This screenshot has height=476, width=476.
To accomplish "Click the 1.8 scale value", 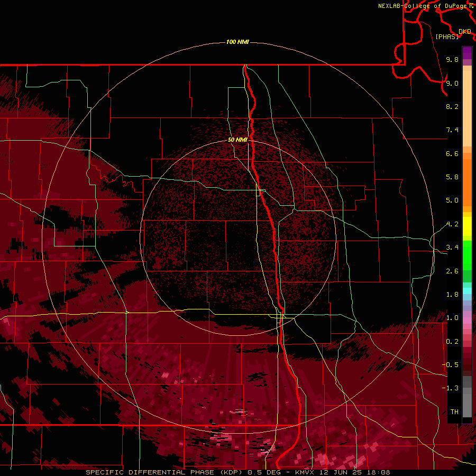I will pyautogui.click(x=452, y=295).
